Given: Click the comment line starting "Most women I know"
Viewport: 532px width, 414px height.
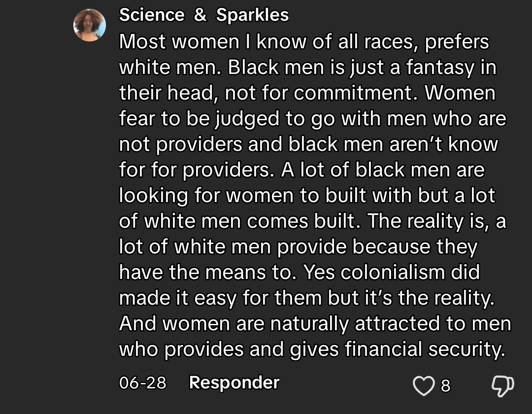Looking at the screenshot, I should pyautogui.click(x=304, y=42).
